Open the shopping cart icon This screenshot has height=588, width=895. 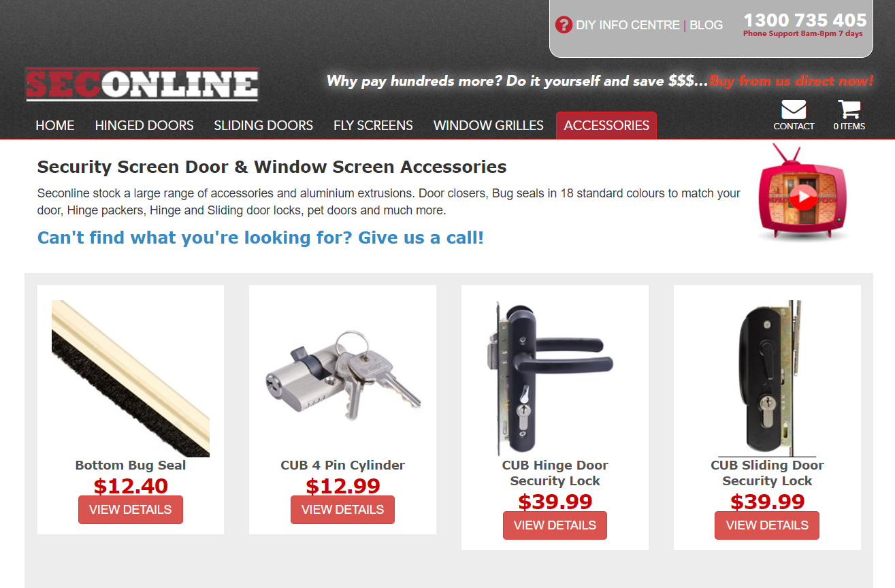tap(849, 110)
